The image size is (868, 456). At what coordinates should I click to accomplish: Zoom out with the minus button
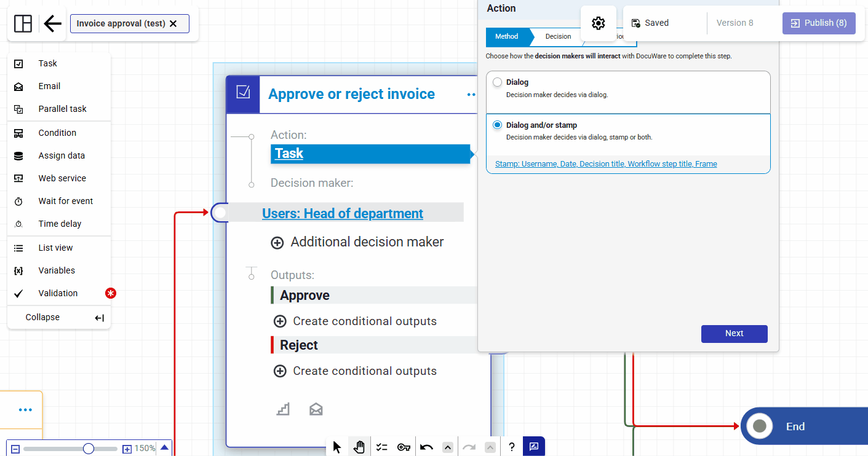pyautogui.click(x=15, y=449)
